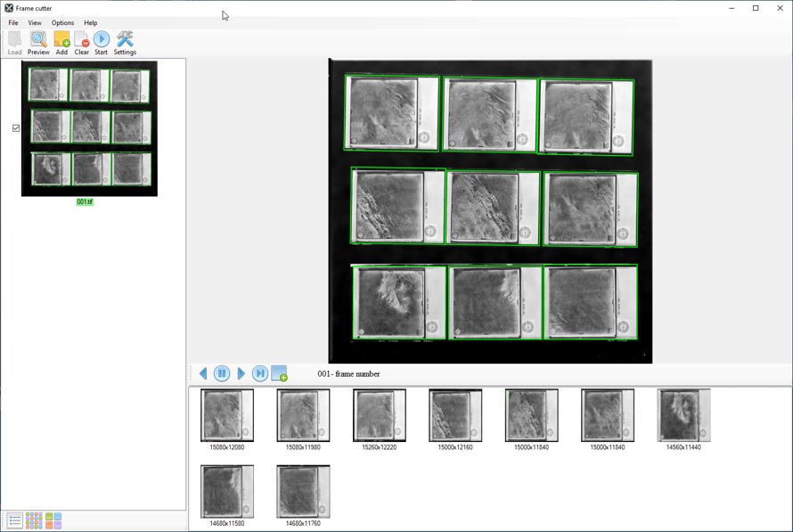The image size is (793, 532).
Task: Select the cut frame thumbnail 15000x12160
Action: [455, 415]
